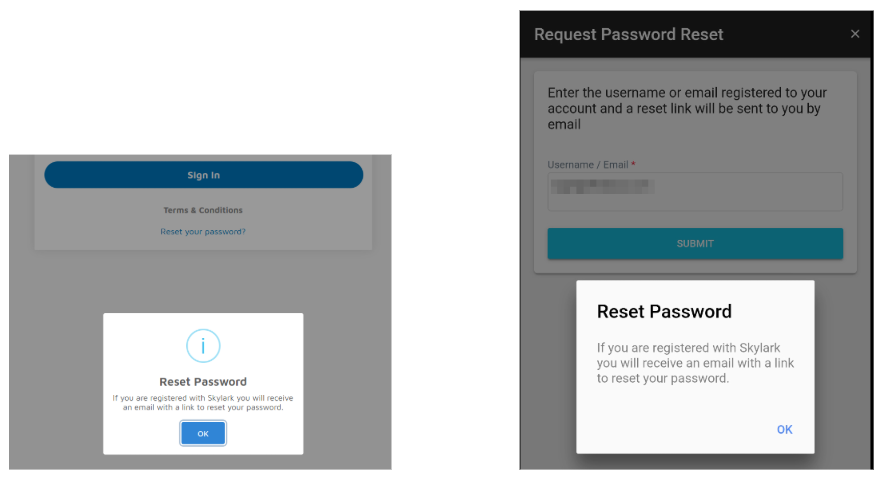Click the circled info icon in the dialog
Viewport: 885px width, 483px height.
coord(203,346)
